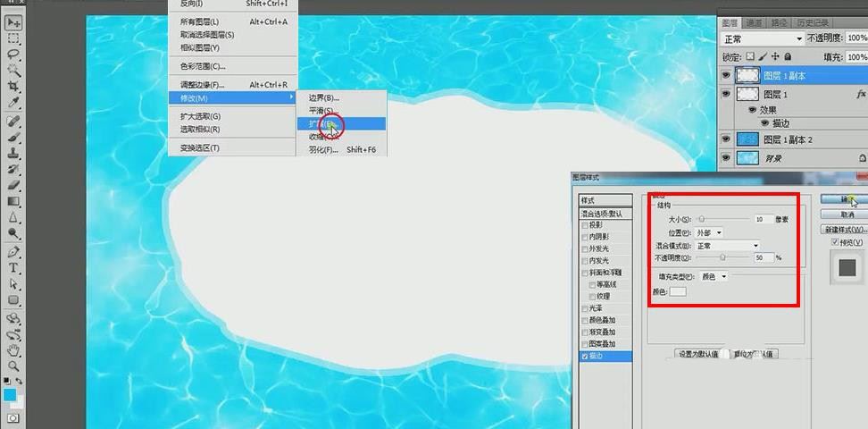Select the 3D Rotate tool
The height and width of the screenshot is (429, 868).
coord(13,319)
